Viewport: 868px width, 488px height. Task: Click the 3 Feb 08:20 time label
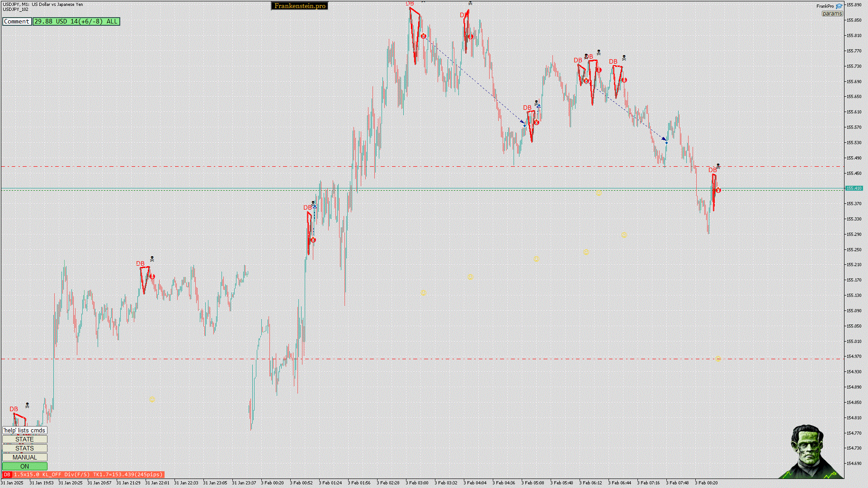tap(706, 483)
